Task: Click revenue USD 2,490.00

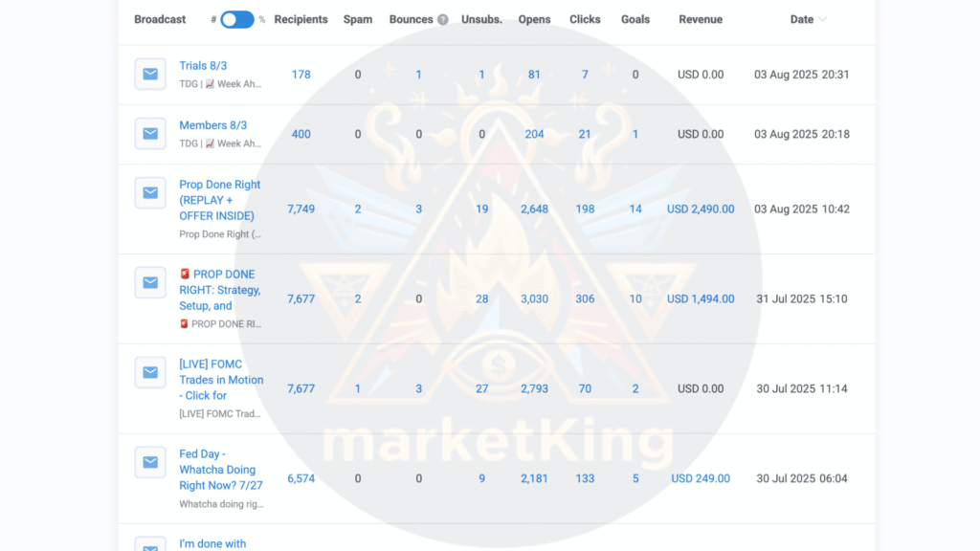Action: click(x=701, y=209)
